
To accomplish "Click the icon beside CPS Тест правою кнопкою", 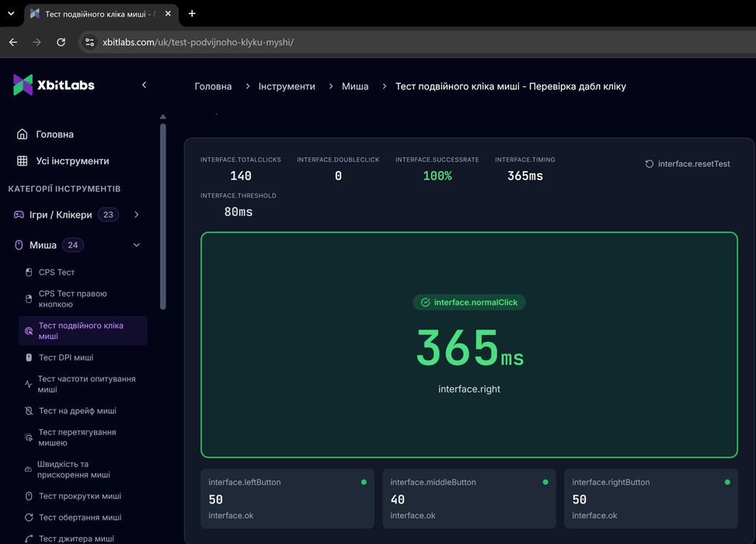I will pos(29,299).
